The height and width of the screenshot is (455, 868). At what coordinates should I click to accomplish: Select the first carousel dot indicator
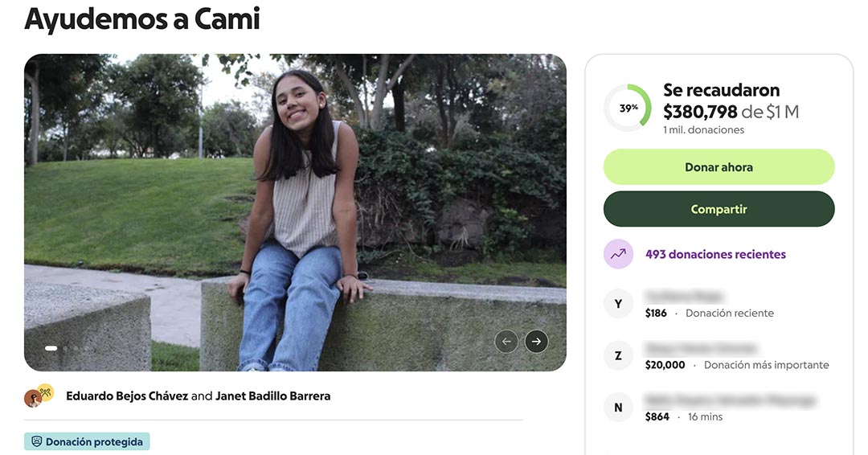click(x=51, y=348)
